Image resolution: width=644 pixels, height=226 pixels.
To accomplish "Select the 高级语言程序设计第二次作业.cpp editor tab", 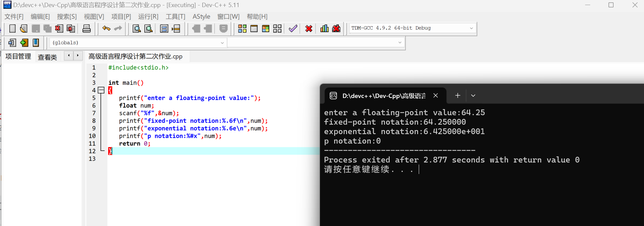I will (x=135, y=56).
